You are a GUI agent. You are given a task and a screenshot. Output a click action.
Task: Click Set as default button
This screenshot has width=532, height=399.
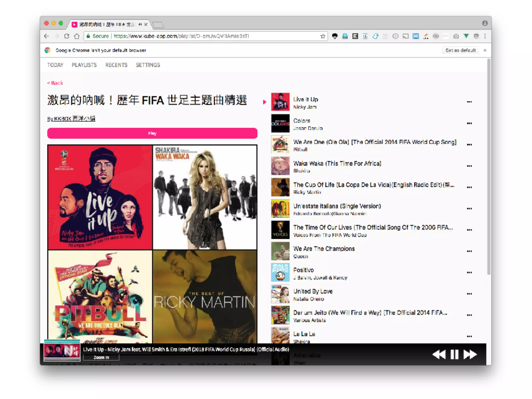click(x=460, y=50)
